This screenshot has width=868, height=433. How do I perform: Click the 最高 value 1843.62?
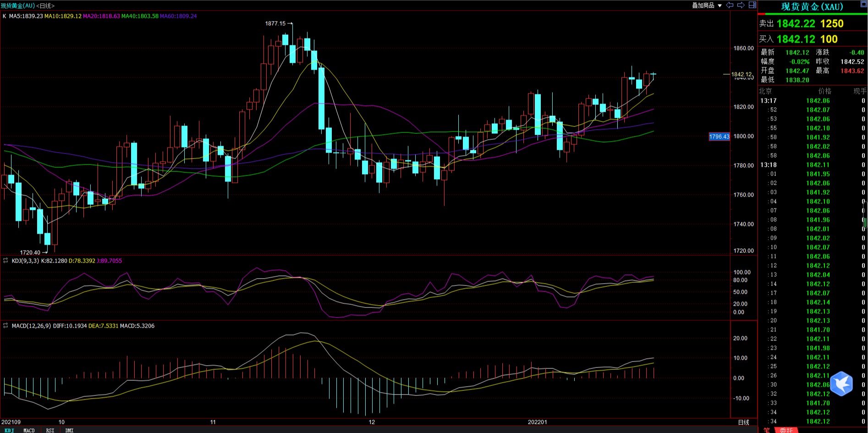(852, 71)
